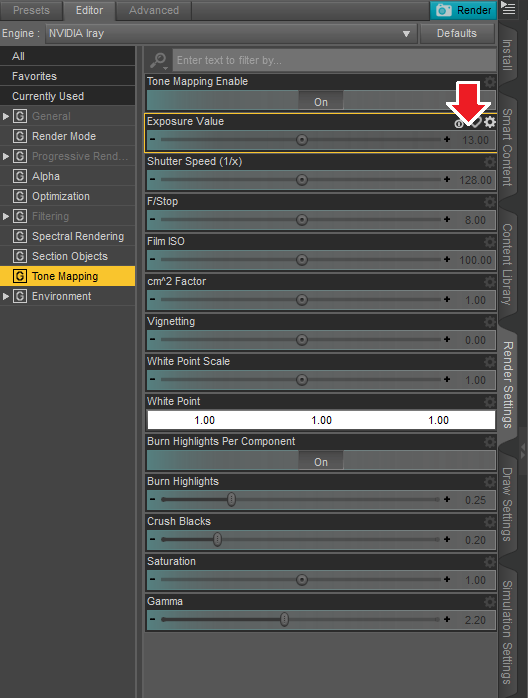Open the Content Library side tab

click(x=508, y=264)
